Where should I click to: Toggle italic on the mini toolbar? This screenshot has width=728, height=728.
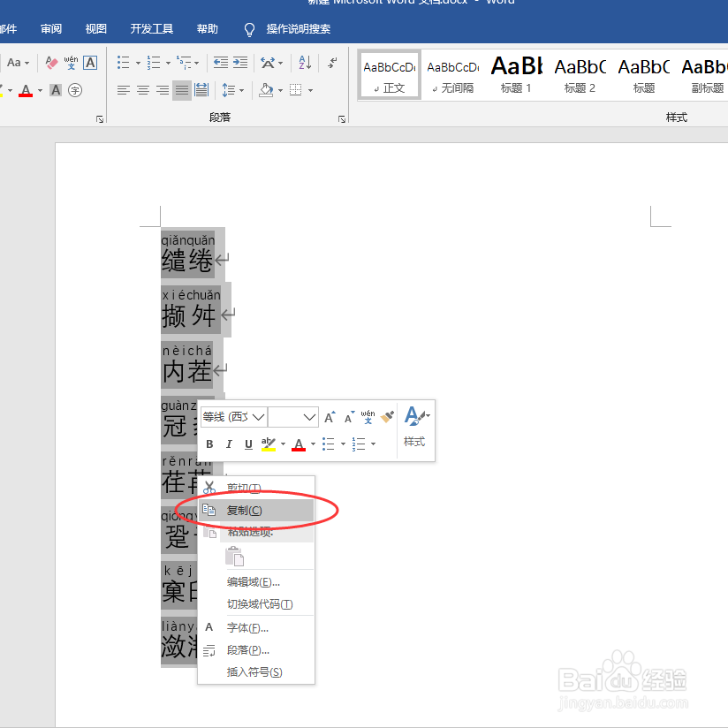coord(229,443)
